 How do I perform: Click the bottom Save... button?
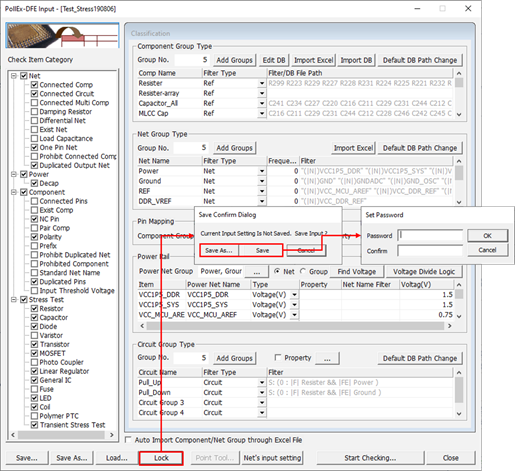point(27,458)
